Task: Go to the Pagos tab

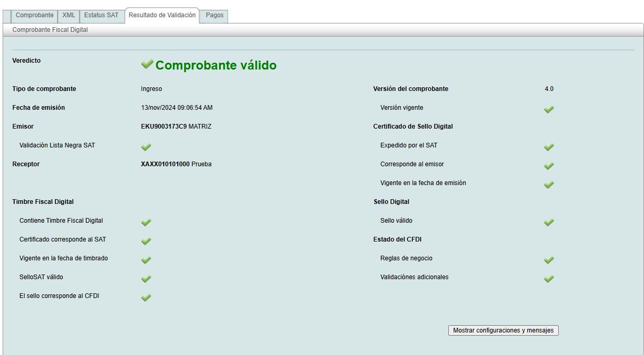Action: tap(214, 16)
